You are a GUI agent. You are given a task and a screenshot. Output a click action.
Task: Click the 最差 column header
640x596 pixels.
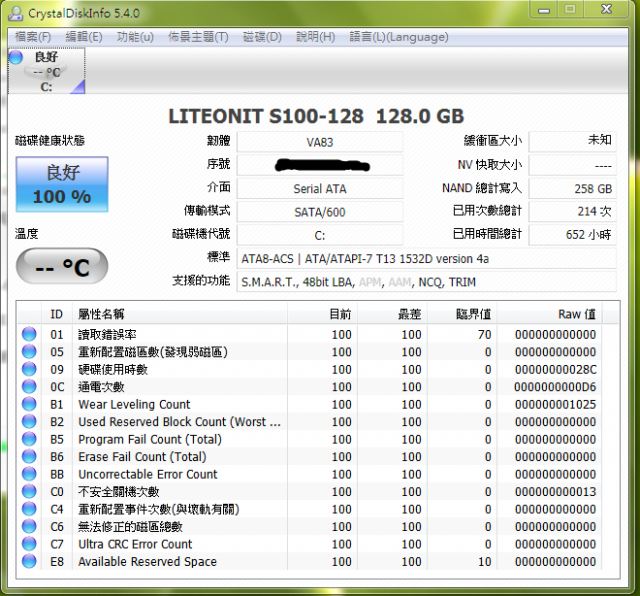tap(392, 314)
